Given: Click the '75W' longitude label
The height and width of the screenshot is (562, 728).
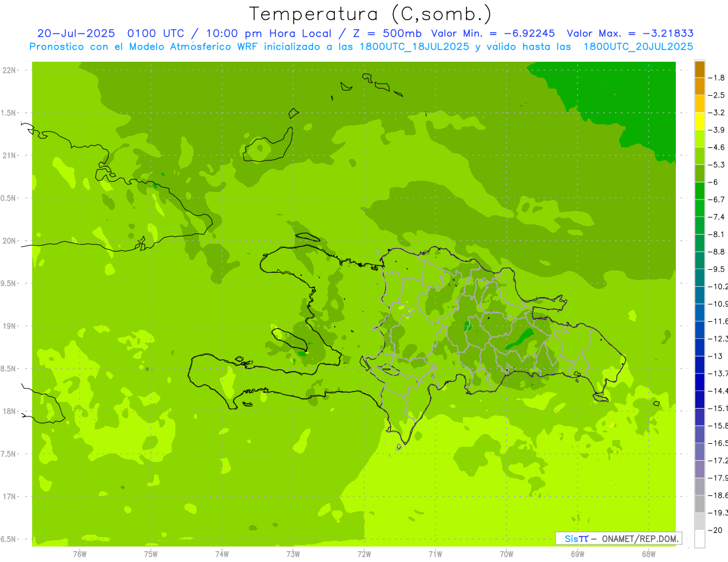Looking at the screenshot, I should click(x=150, y=554).
